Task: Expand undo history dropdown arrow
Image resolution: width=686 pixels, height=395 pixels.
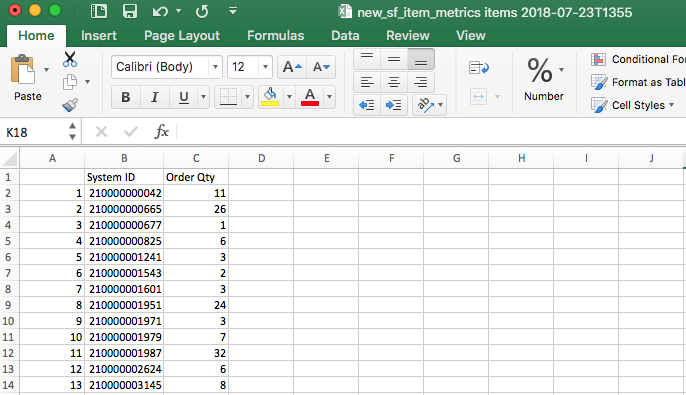Action: click(x=178, y=11)
